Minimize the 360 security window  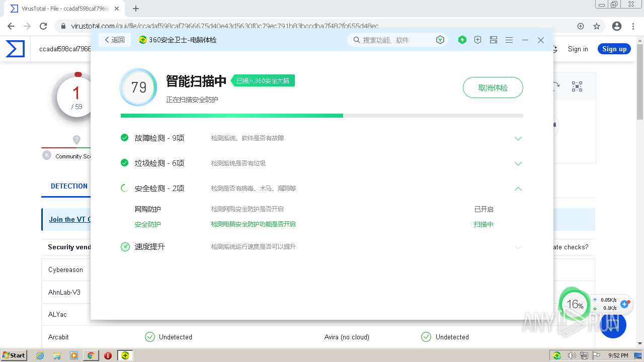pos(525,40)
